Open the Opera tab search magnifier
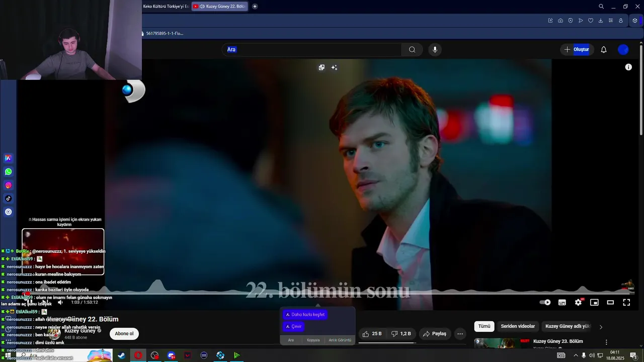Image resolution: width=644 pixels, height=362 pixels. pos(601,7)
